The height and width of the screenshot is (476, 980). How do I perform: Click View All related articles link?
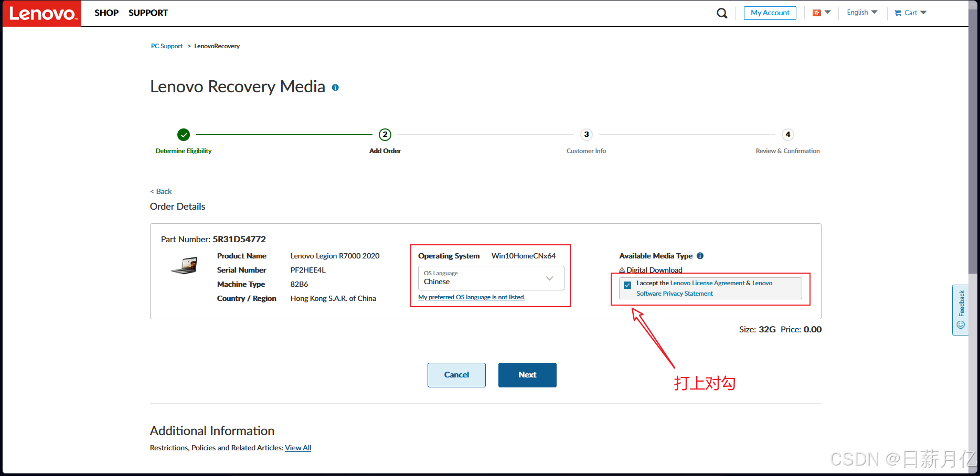click(298, 448)
